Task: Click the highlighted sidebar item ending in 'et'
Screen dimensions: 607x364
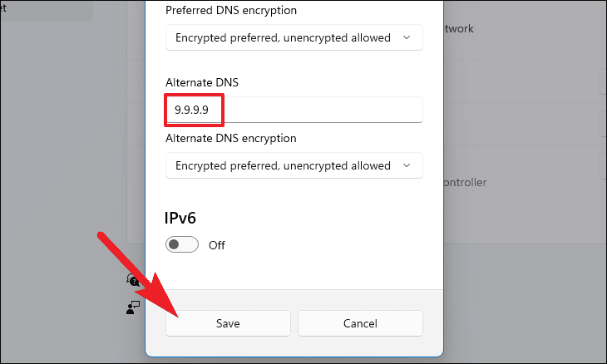Action: tap(47, 11)
